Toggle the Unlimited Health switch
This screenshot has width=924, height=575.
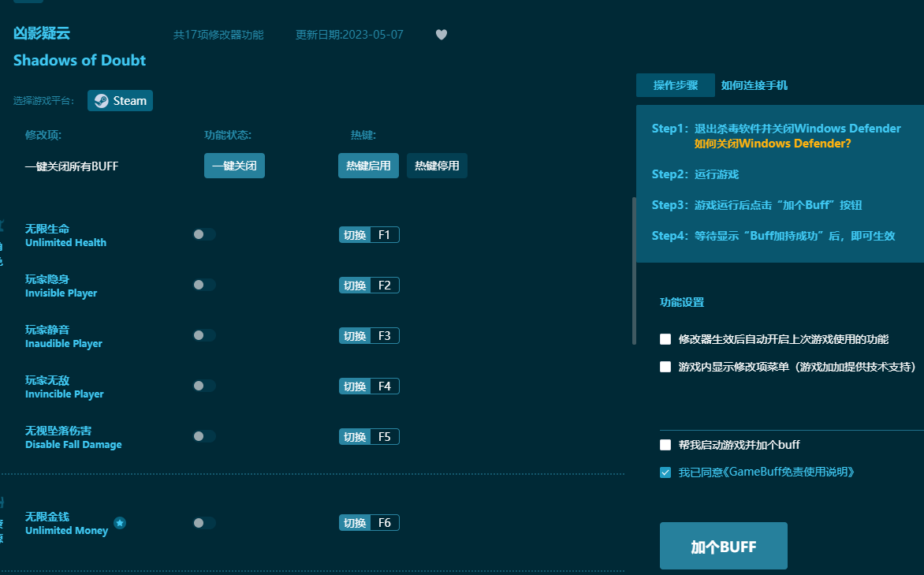tap(203, 234)
